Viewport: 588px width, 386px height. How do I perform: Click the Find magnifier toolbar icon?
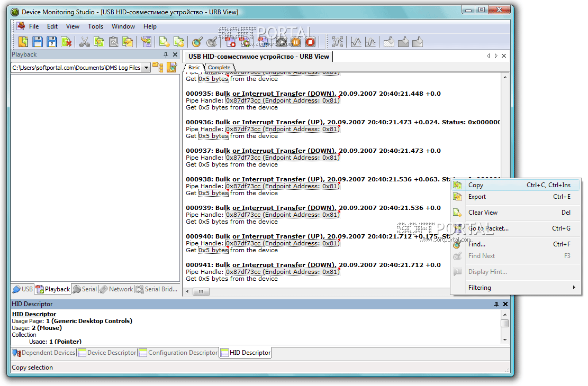pyautogui.click(x=197, y=42)
